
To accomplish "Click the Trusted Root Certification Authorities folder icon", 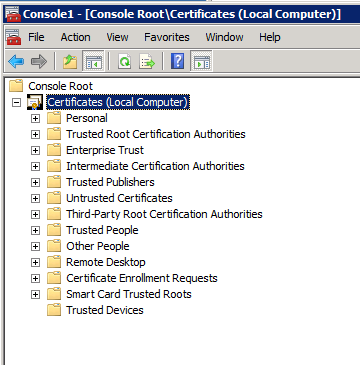I will [x=54, y=134].
